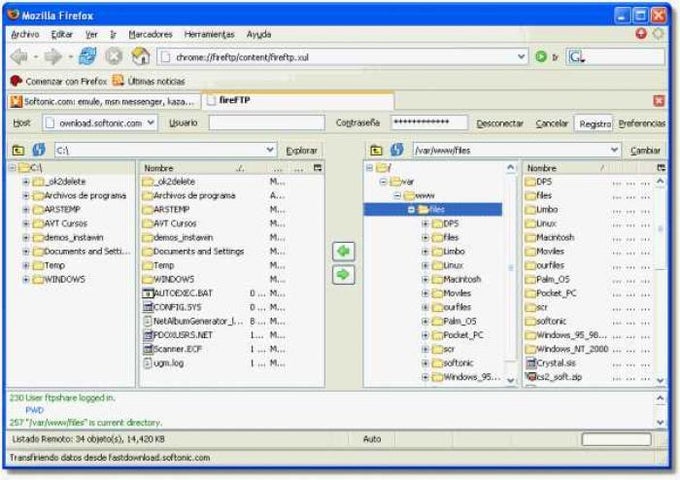680x480 pixels.
Task: Open remote path /var/www/files dropdown
Action: point(614,150)
